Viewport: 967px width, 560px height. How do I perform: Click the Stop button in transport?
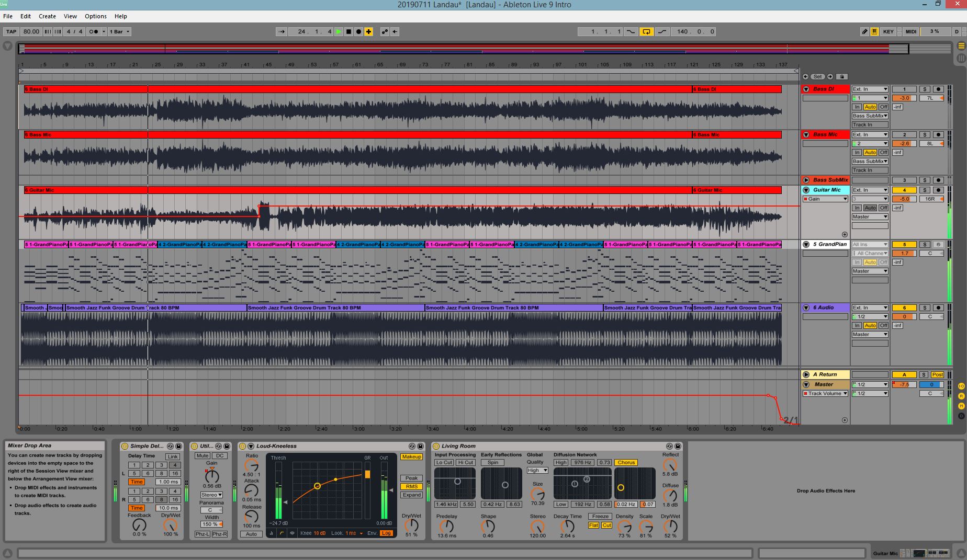(x=348, y=32)
